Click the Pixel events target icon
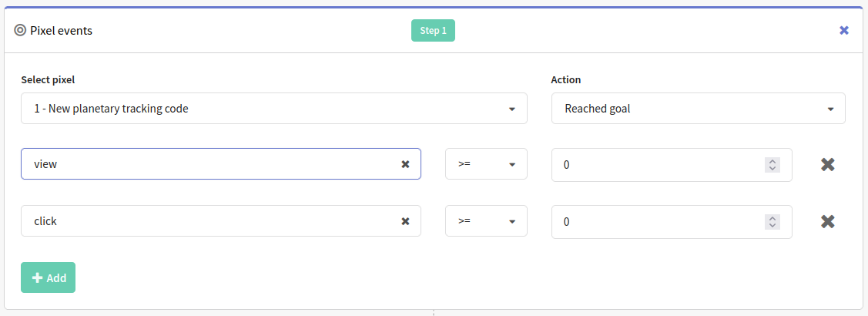This screenshot has width=868, height=316. pos(20,31)
